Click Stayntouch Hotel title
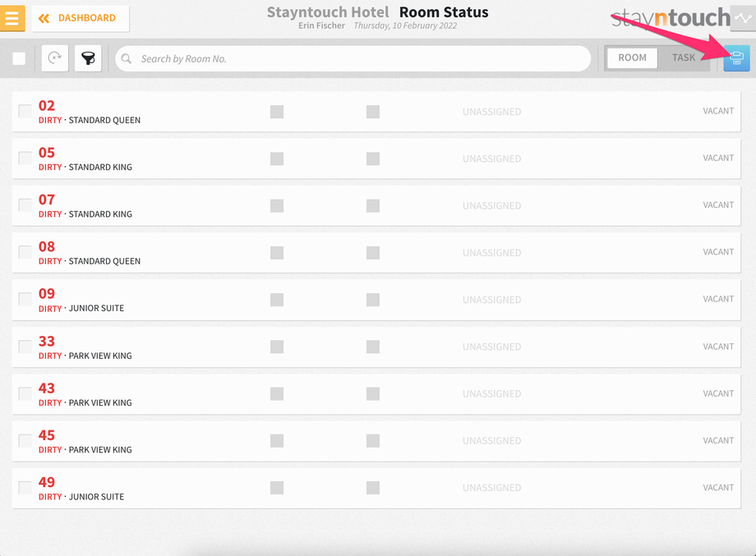Viewport: 756px width, 556px height. pyautogui.click(x=328, y=12)
